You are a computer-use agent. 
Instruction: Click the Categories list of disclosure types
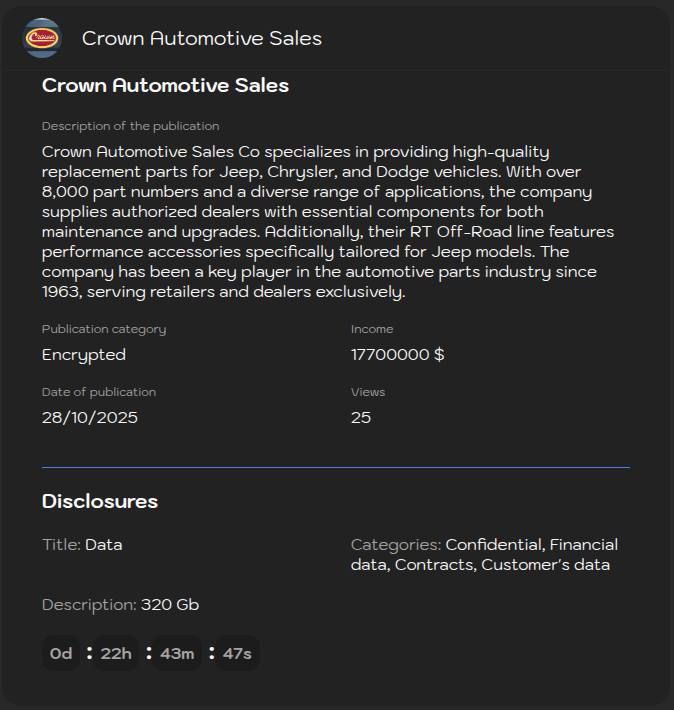point(484,555)
